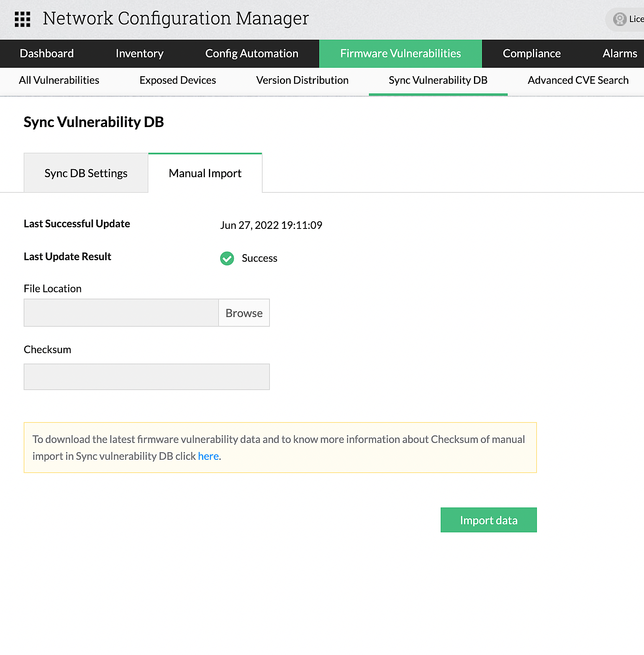Open Advanced CVE Search subtab
Viewport: 644px width, 655px height.
[x=578, y=80]
